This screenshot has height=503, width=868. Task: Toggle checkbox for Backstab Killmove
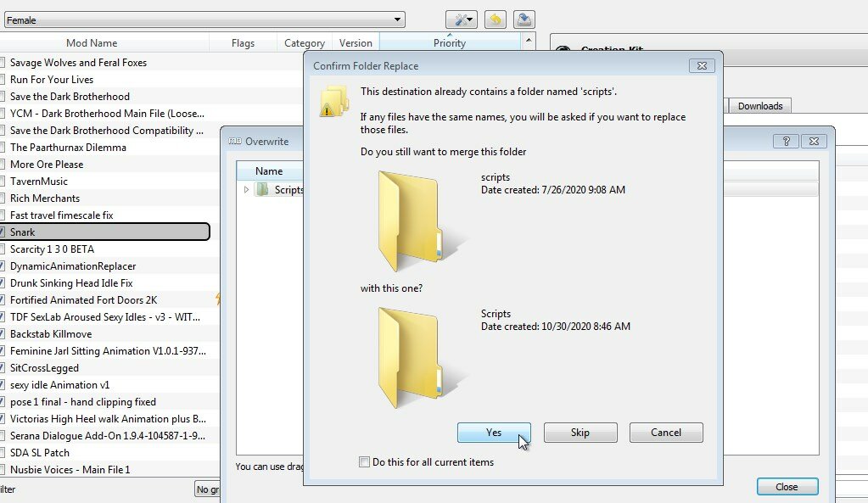tap(2, 334)
